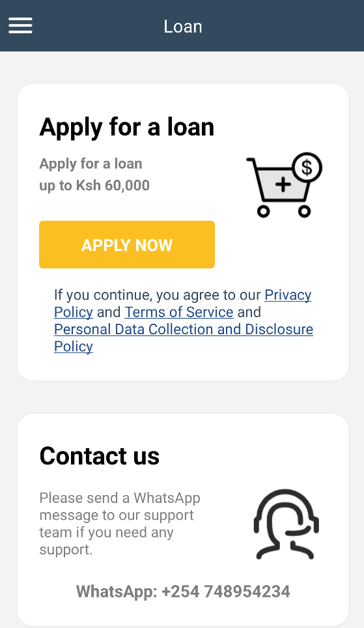364x628 pixels.
Task: Click the word 'Policy' ending the disclosure link
Action: pyautogui.click(x=74, y=347)
